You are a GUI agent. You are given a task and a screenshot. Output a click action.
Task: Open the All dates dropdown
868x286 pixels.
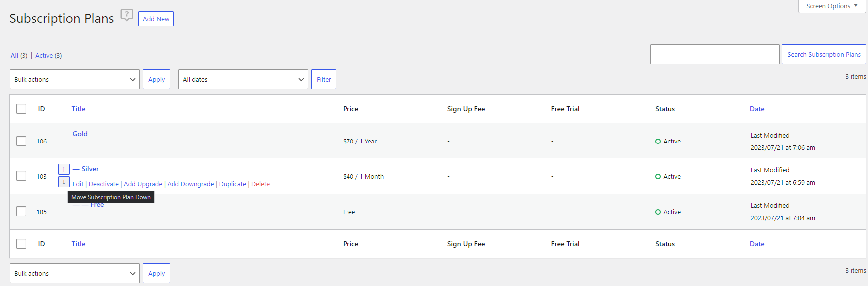pyautogui.click(x=243, y=79)
